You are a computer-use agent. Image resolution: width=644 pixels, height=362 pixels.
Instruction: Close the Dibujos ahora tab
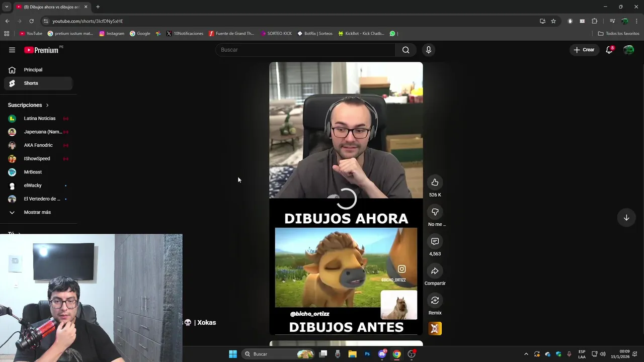click(x=86, y=7)
